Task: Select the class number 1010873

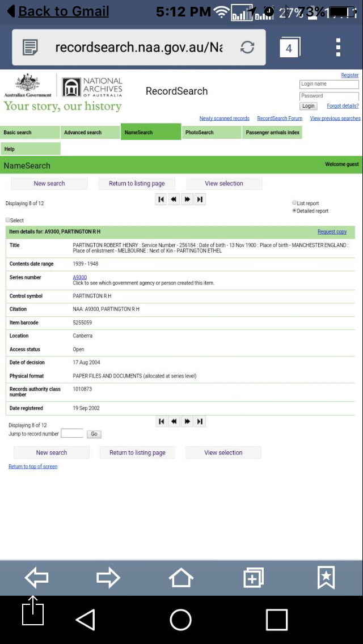Action: click(83, 389)
